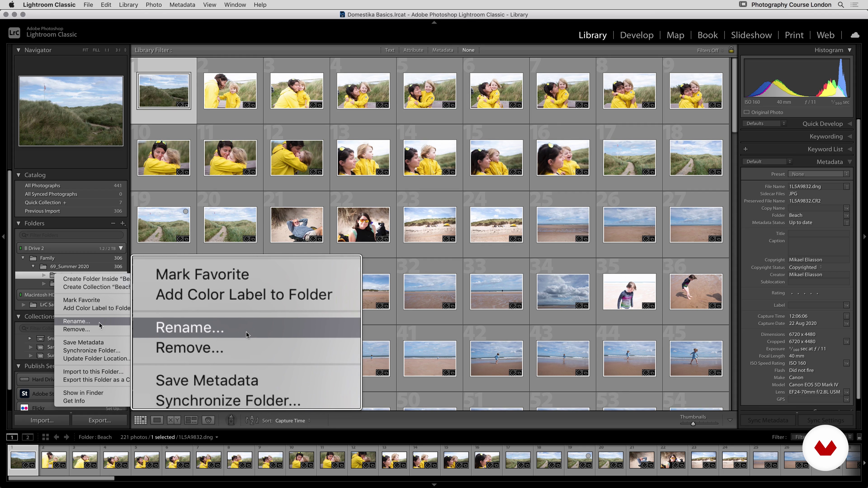This screenshot has height=488, width=868.
Task: Click the Lightroom Classic LrC logo
Action: tap(14, 33)
